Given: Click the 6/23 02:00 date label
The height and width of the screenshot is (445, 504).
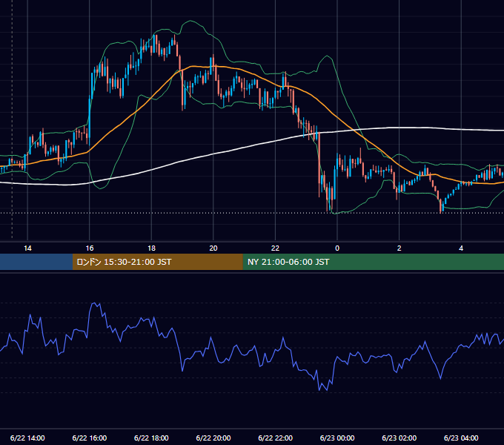Looking at the screenshot, I should coord(399,438).
